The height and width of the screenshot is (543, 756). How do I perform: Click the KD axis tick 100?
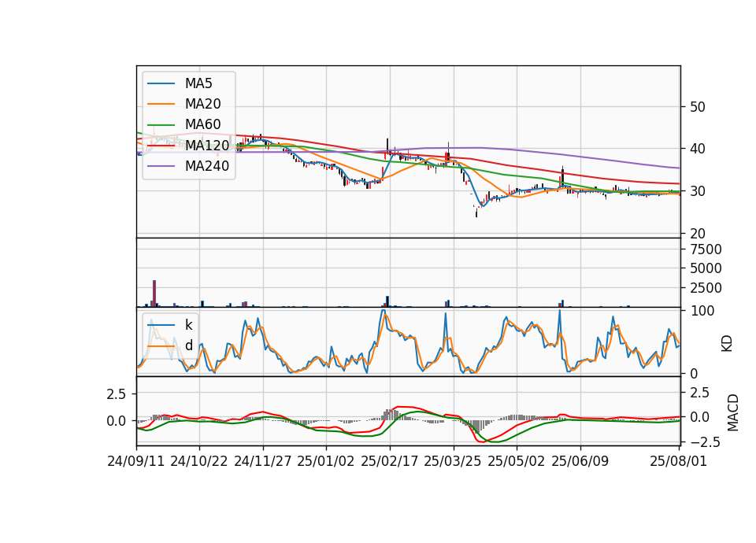click(702, 311)
